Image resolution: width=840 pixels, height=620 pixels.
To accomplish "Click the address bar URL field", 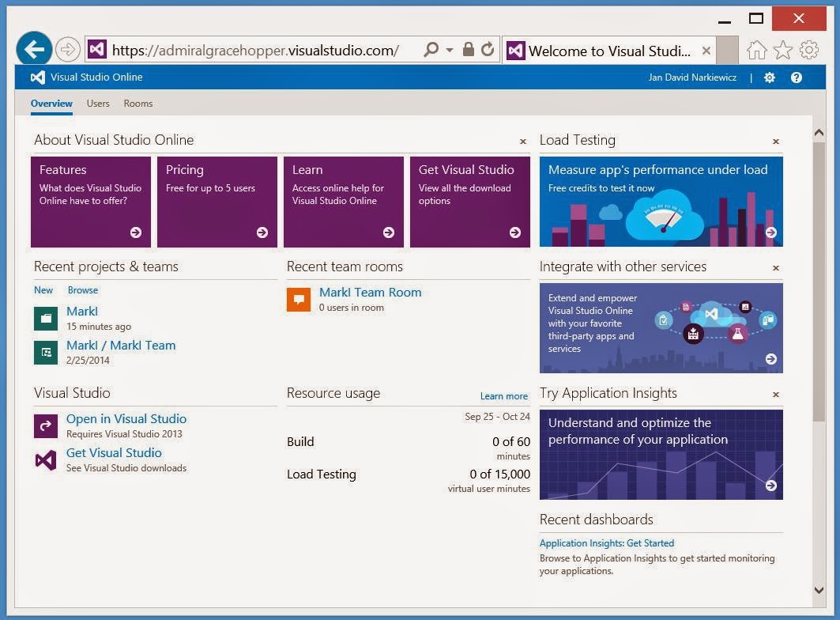I will click(255, 50).
